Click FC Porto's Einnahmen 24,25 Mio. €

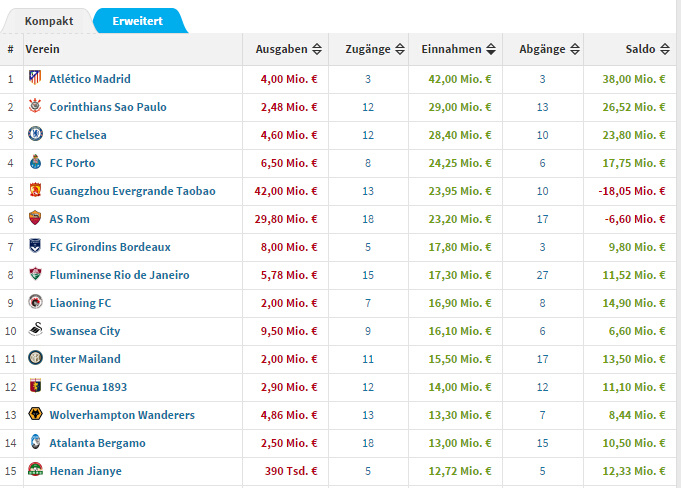point(460,163)
